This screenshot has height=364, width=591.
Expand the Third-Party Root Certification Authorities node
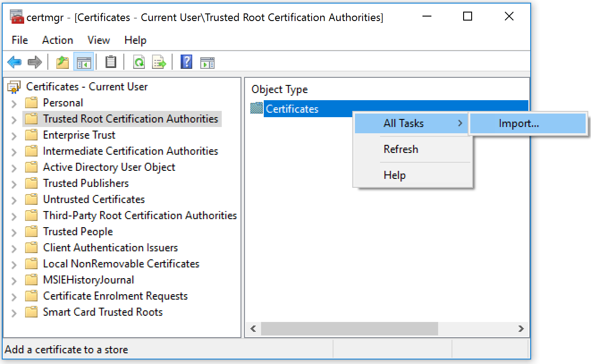coord(14,216)
